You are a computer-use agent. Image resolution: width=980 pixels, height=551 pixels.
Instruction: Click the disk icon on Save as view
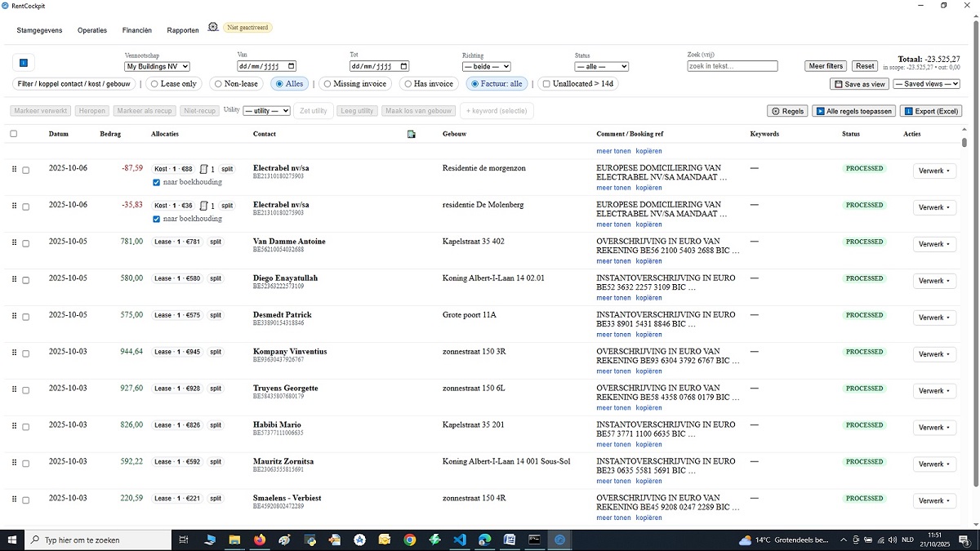838,83
